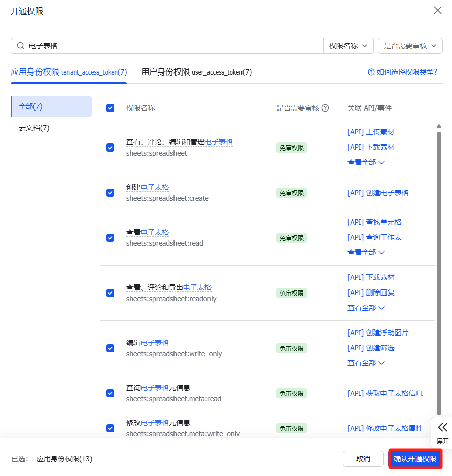Switch to 用户身份权限 user_access_token tab
The height and width of the screenshot is (476, 452).
pos(196,72)
